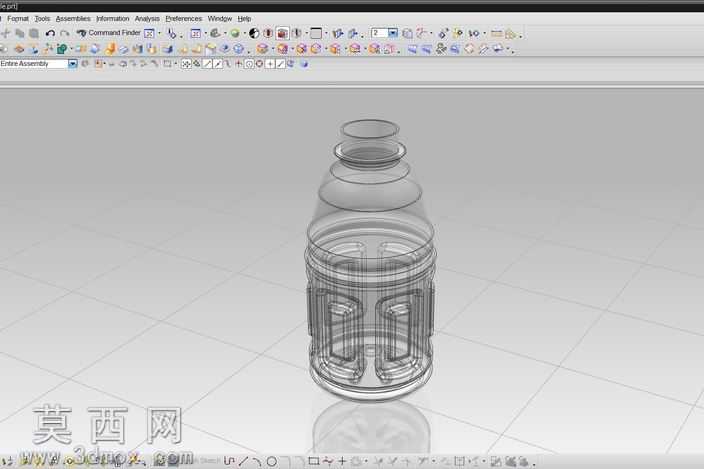Viewport: 704px width, 469px height.
Task: Click the bottle model in the viewport
Action: [370, 260]
